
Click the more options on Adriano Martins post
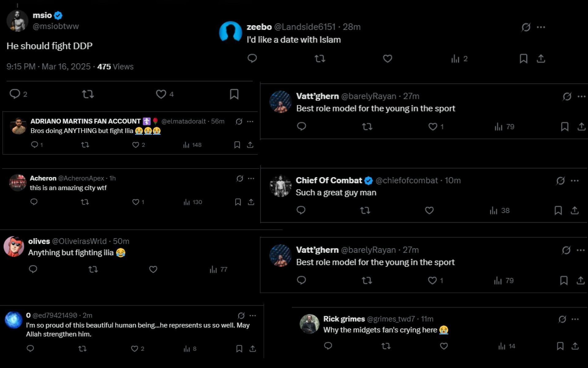[250, 121]
